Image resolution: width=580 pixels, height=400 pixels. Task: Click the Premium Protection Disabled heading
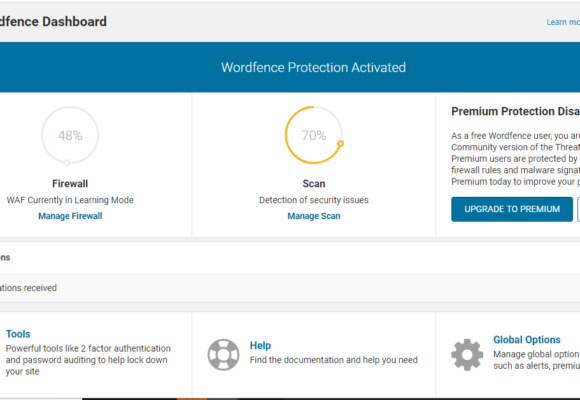(515, 111)
